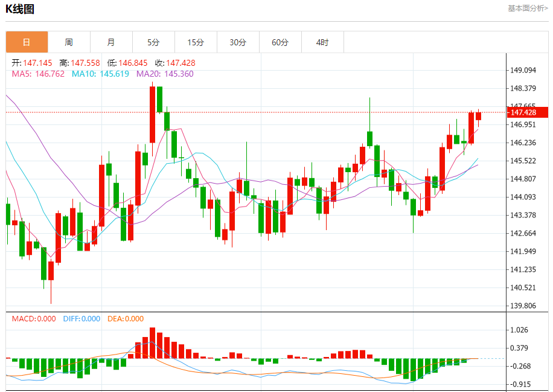Click the DIFF value label
This screenshot has height=392, width=553.
[x=82, y=318]
